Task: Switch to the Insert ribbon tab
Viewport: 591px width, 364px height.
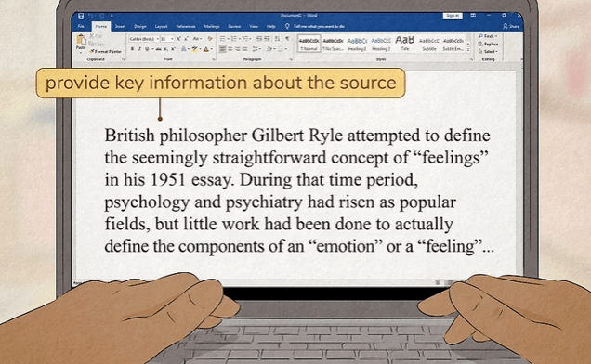Action: [120, 26]
